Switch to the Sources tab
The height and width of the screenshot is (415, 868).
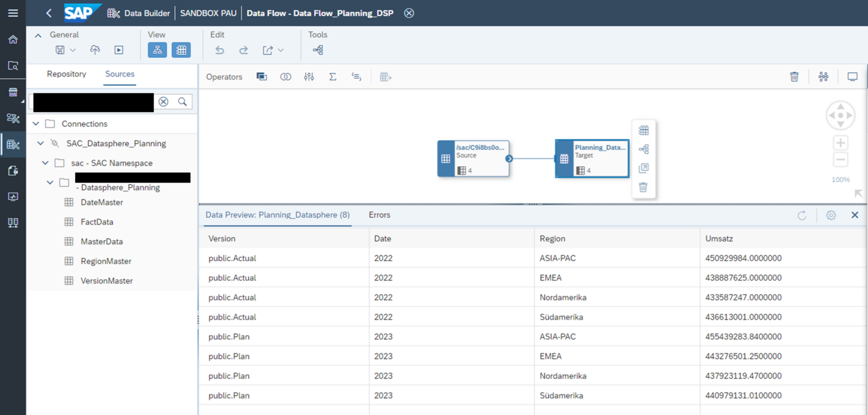120,74
